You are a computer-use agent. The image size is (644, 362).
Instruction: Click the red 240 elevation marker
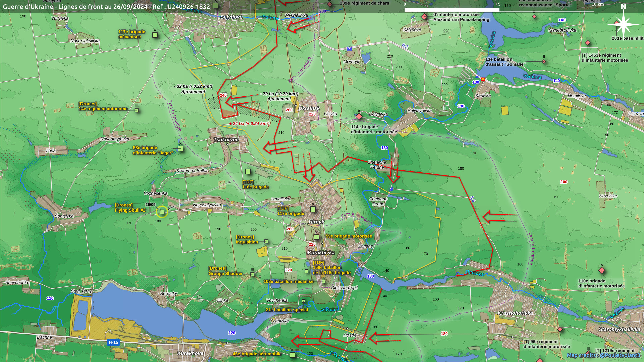(x=223, y=95)
